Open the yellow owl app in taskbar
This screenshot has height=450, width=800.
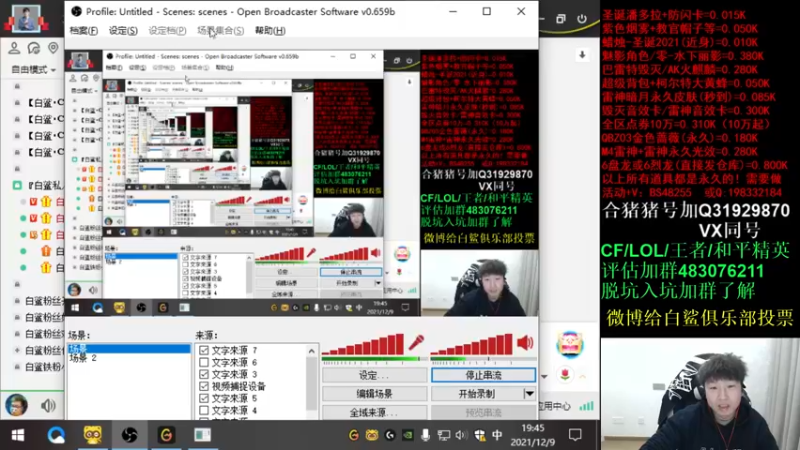click(x=92, y=435)
